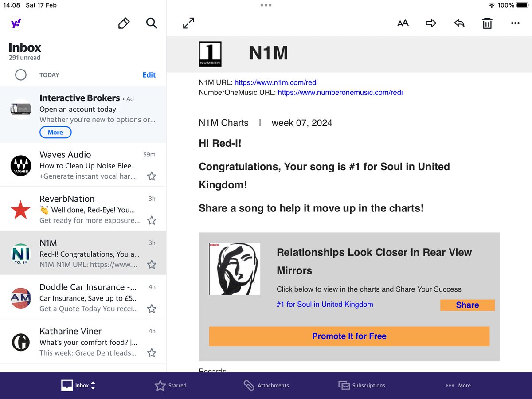This screenshot has width=532, height=399.
Task: Switch to the Subscriptions tab
Action: coord(362,385)
